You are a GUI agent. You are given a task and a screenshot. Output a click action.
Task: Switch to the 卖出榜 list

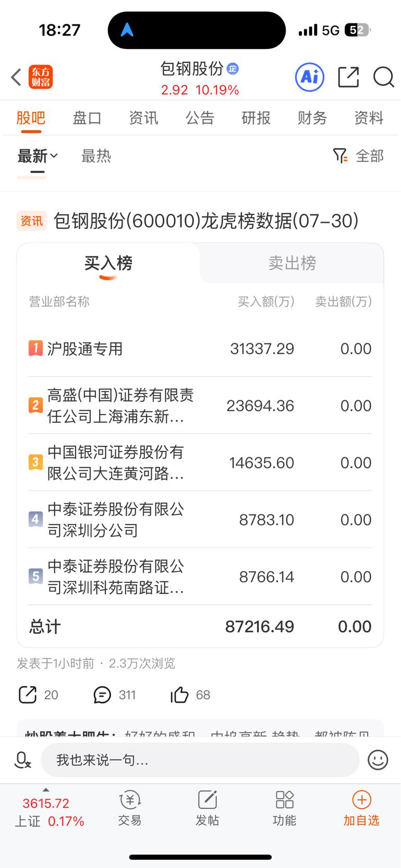point(292,263)
